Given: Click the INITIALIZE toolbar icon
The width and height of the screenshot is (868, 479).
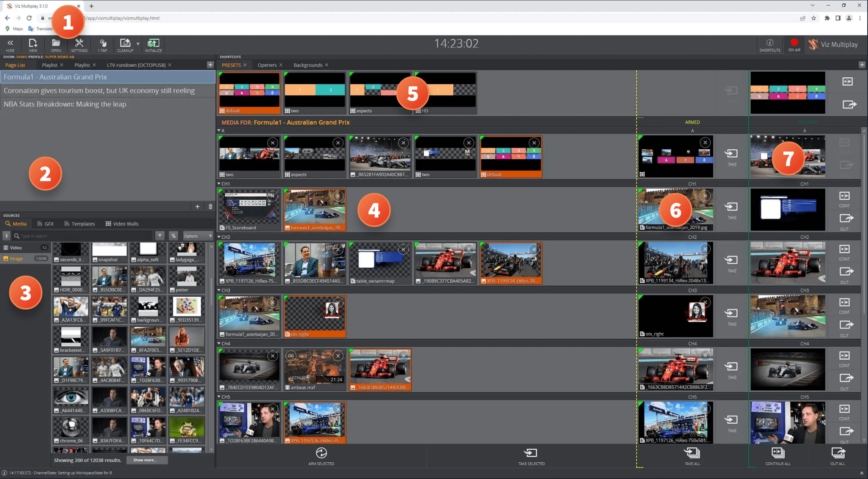Looking at the screenshot, I should [153, 44].
